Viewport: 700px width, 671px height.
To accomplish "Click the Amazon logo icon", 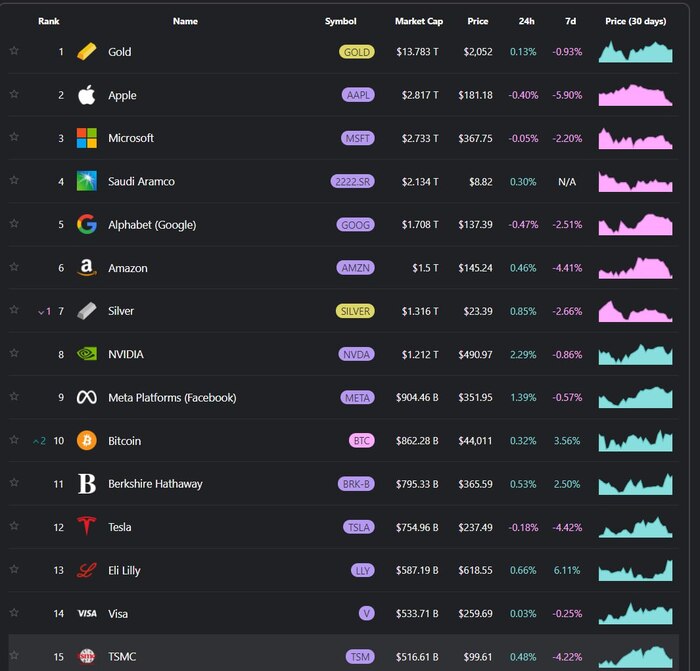I will tap(87, 268).
